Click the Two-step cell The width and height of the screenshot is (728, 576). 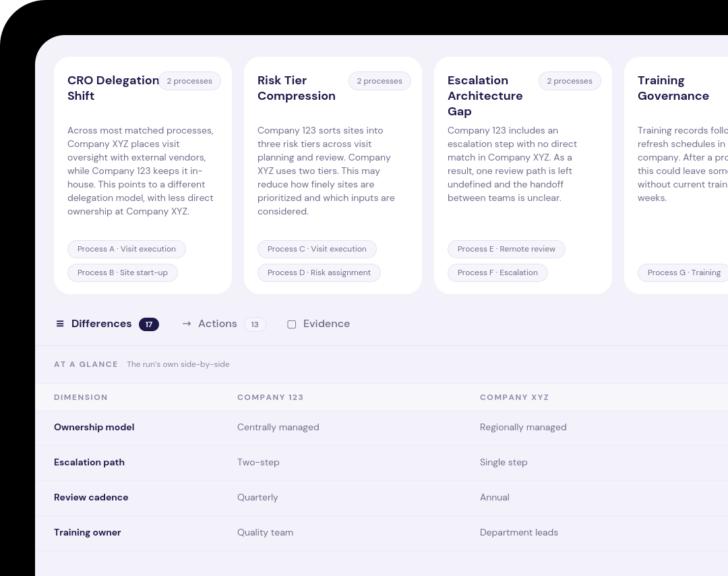[258, 462]
